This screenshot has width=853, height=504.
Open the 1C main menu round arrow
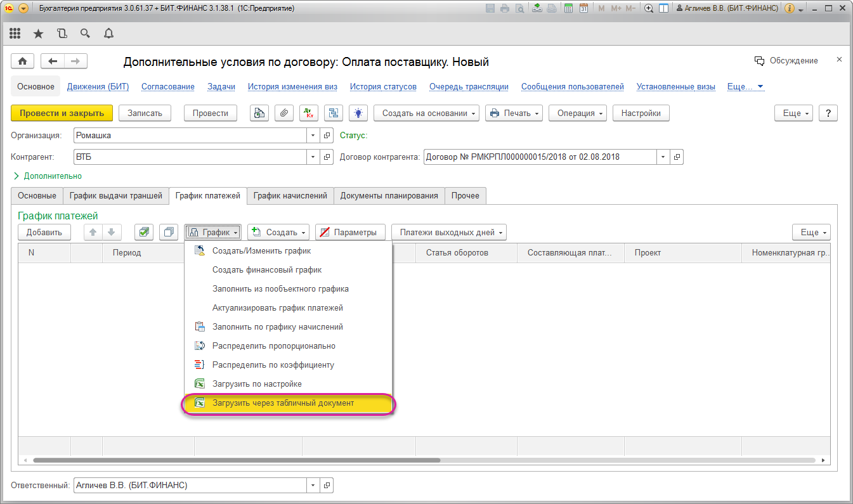coord(23,8)
